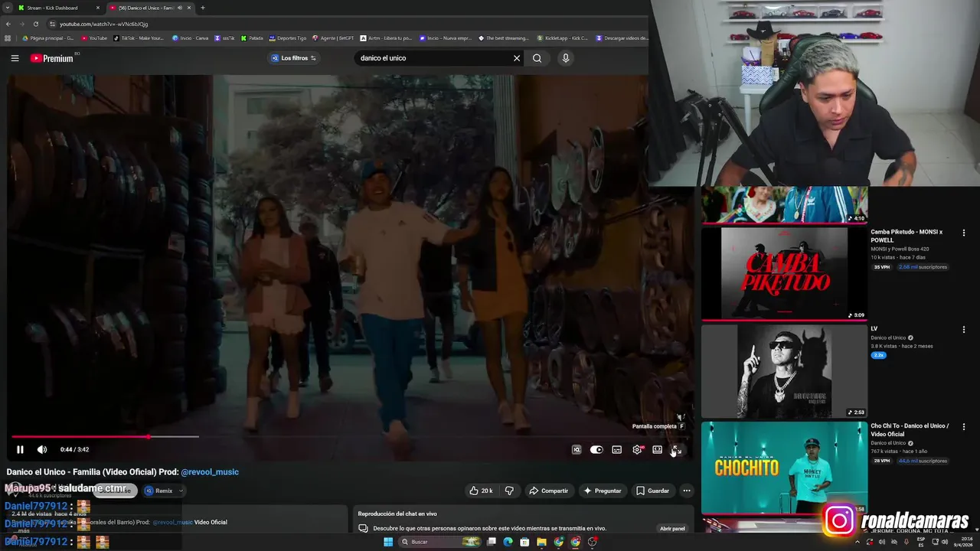This screenshot has height=551, width=980.
Task: Click the address bar URL
Action: click(x=103, y=24)
